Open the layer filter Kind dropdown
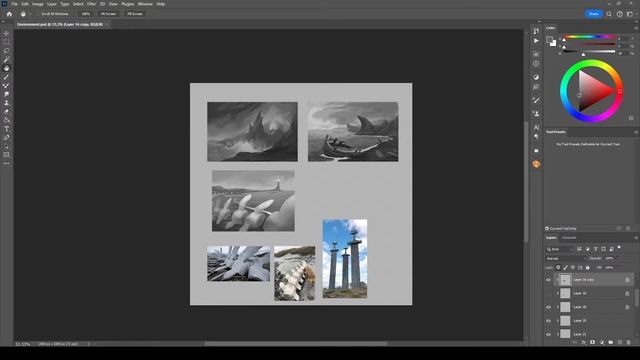Viewport: 640px width, 360px height. tap(560, 249)
